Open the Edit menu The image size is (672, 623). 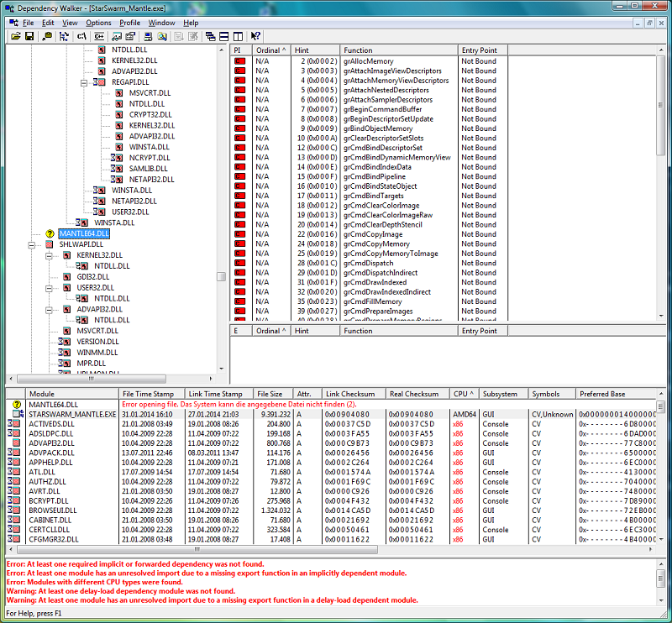pyautogui.click(x=48, y=23)
